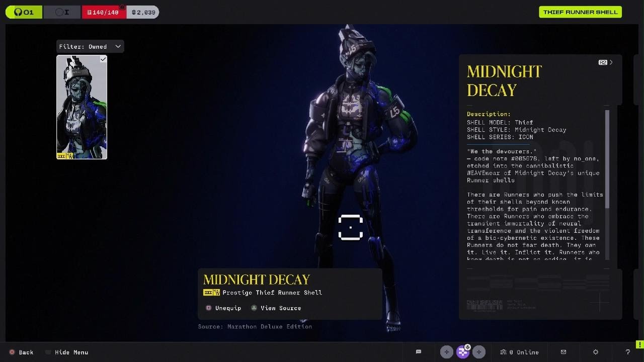
Task: Click the 2,039 credits balance
Action: [143, 12]
